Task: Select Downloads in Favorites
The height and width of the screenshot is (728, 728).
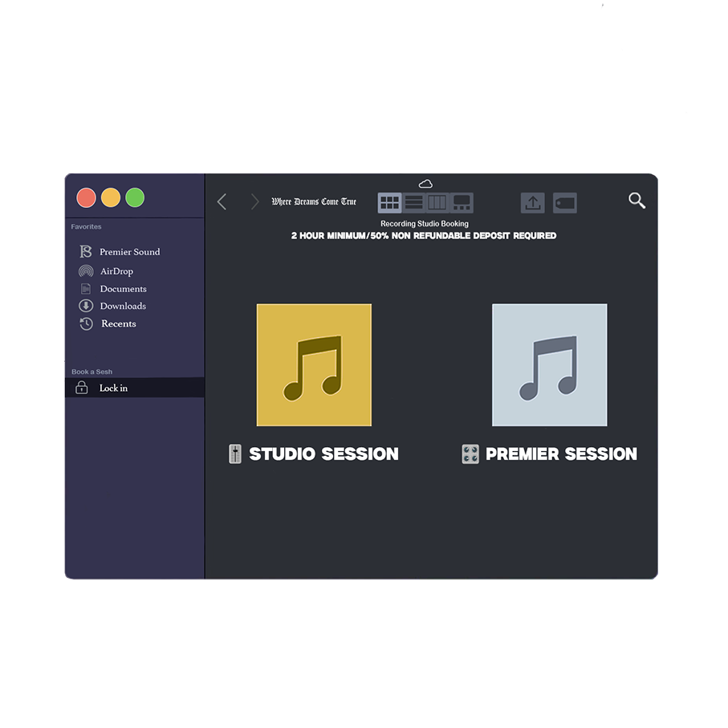Action: (122, 306)
